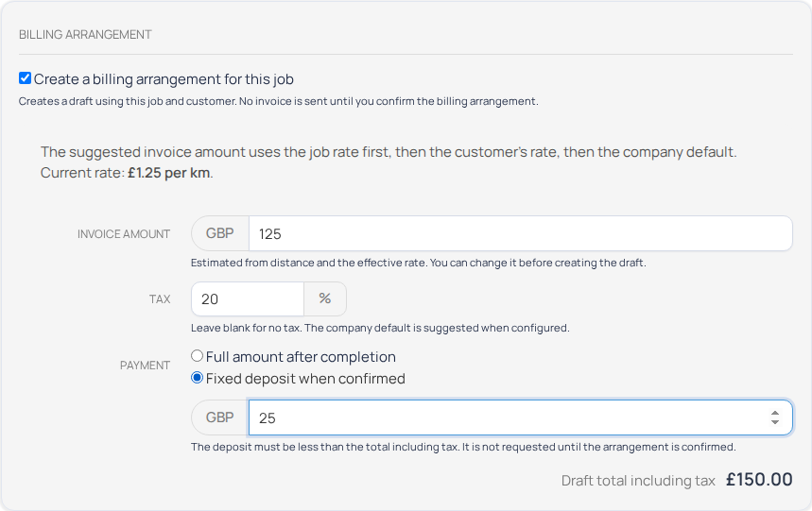
Task: Click the percent sign next to tax field
Action: pos(325,298)
